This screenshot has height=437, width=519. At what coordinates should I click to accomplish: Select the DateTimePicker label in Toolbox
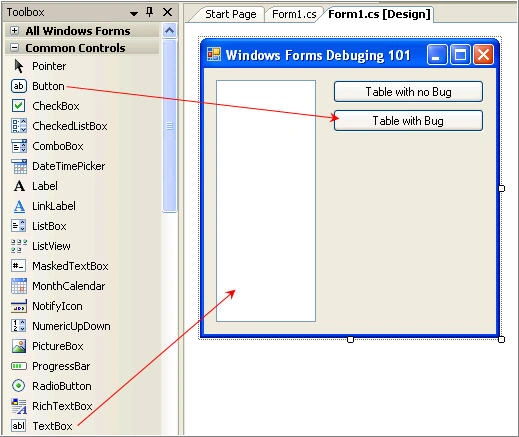[x=69, y=166]
